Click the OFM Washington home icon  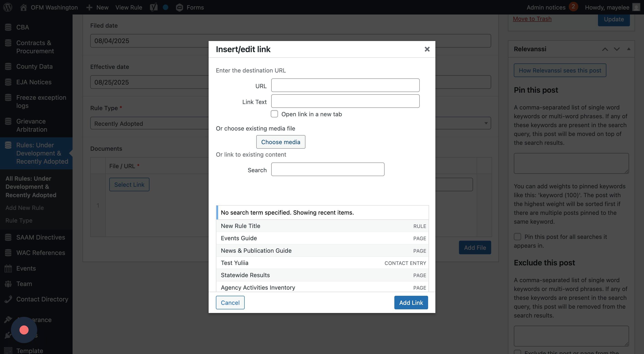coord(24,7)
